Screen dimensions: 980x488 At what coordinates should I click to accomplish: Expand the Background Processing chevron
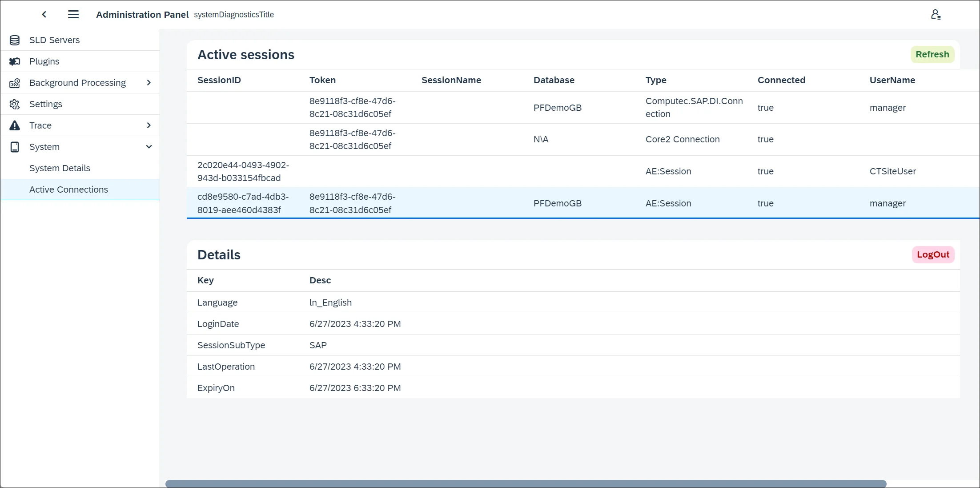pyautogui.click(x=149, y=83)
